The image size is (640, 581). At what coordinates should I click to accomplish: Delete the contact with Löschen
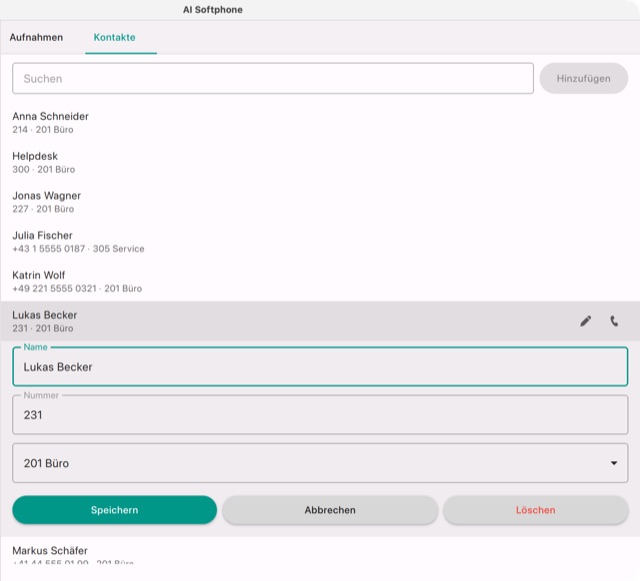tap(536, 510)
